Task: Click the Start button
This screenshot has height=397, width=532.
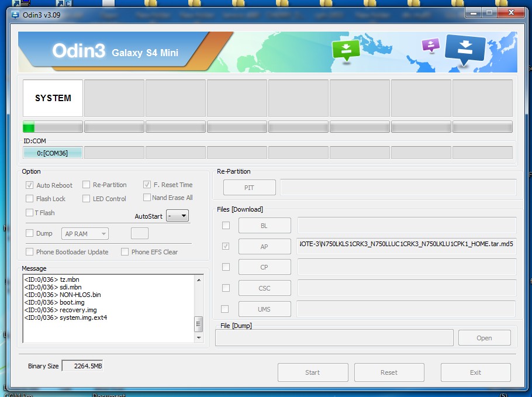Action: tap(313, 372)
